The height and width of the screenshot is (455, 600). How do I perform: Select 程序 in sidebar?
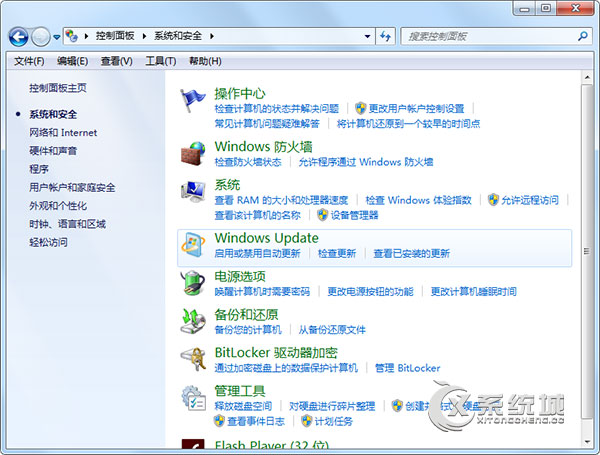click(39, 169)
